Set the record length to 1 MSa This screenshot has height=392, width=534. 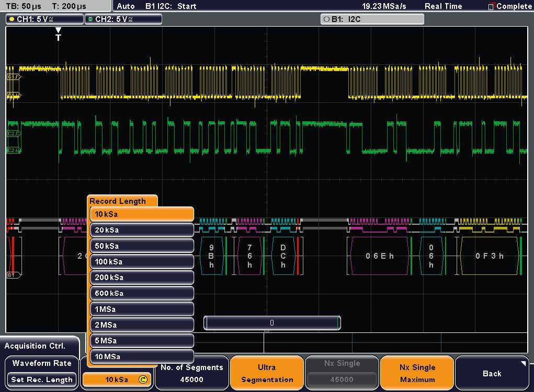click(x=142, y=309)
